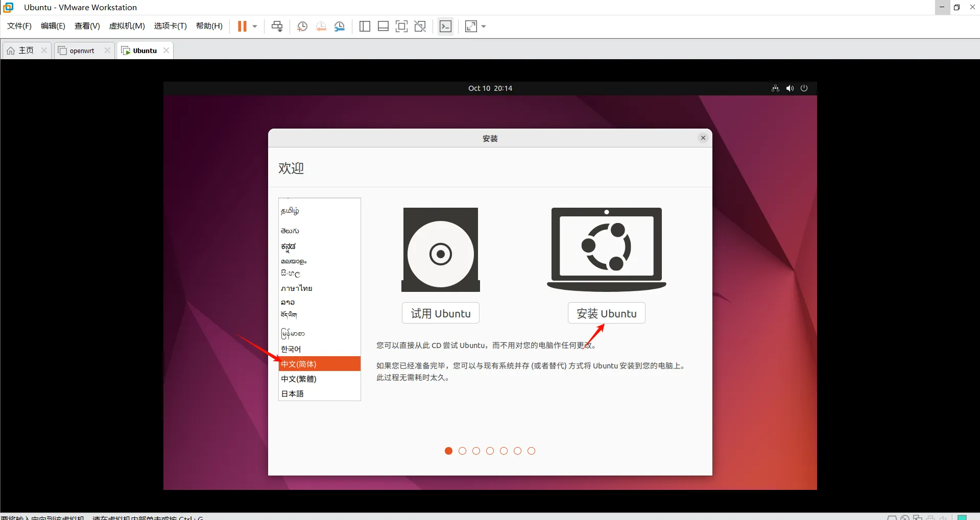This screenshot has height=520, width=980.
Task: Open the network icon in Ubuntu's top bar
Action: [775, 88]
